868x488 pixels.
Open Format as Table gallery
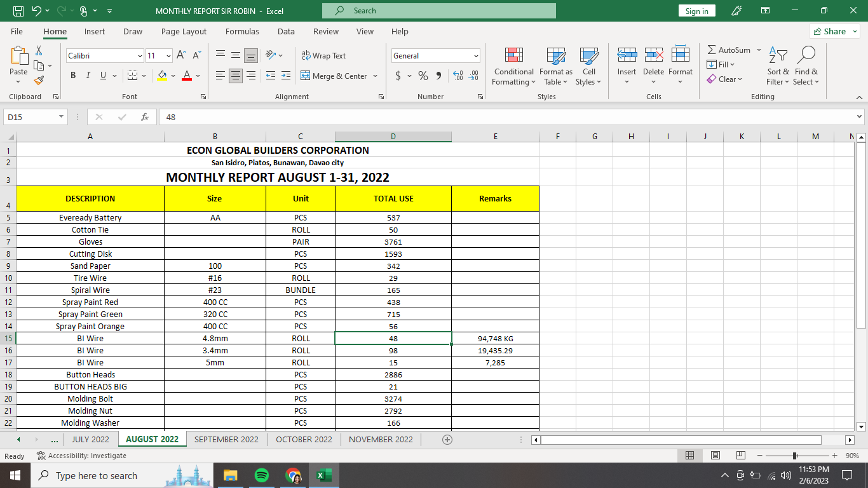pyautogui.click(x=556, y=66)
